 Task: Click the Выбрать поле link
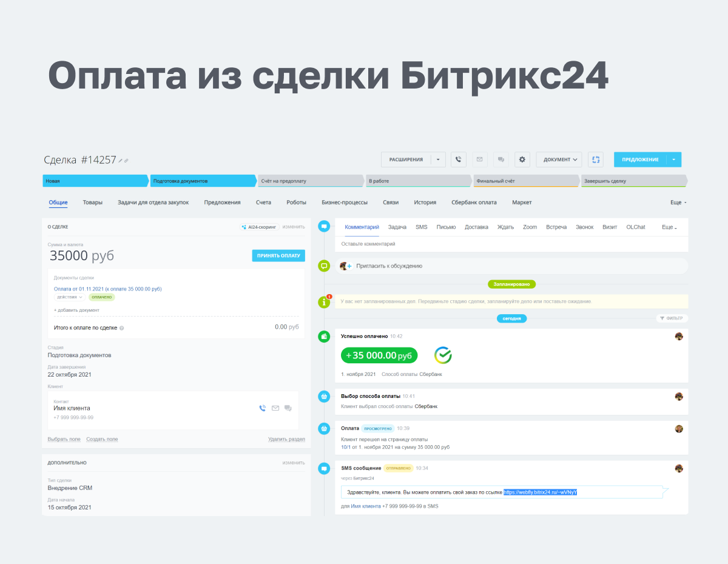coord(64,439)
